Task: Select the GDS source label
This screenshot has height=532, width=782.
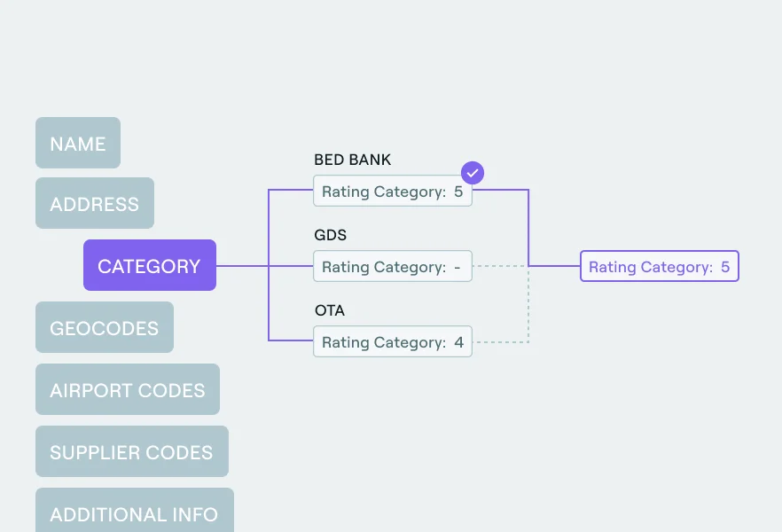Action: [331, 236]
